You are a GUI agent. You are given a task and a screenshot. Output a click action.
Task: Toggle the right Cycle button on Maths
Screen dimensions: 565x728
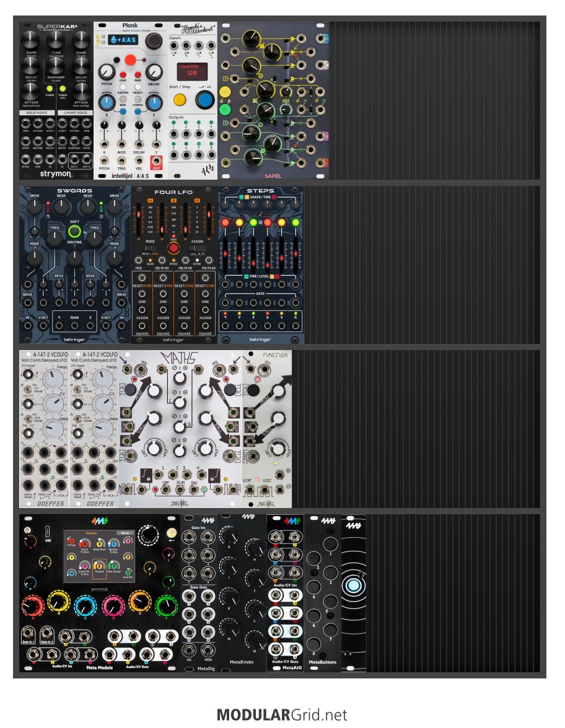tap(229, 389)
